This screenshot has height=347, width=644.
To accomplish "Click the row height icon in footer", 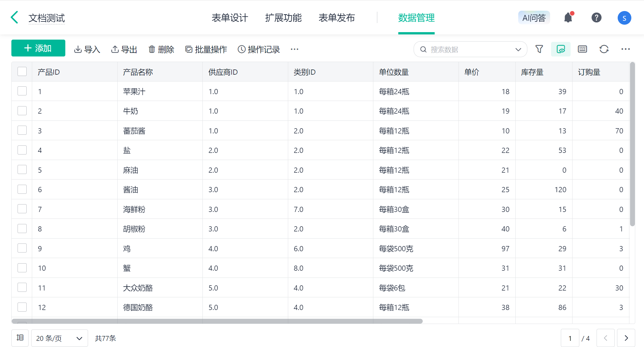I will (x=20, y=338).
